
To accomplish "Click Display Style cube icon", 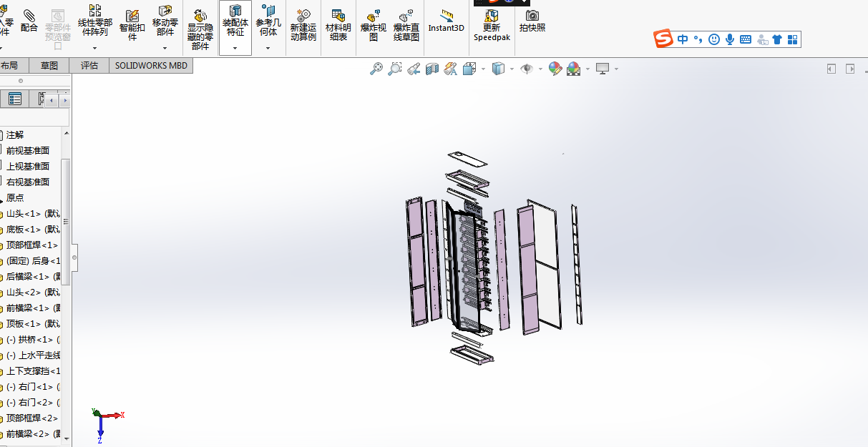I will click(499, 69).
